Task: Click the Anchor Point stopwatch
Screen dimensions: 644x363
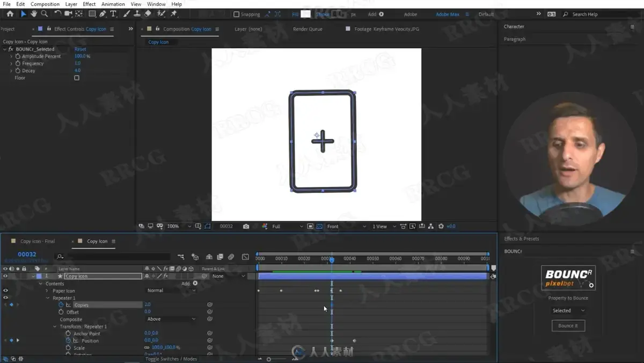Action: pos(68,333)
